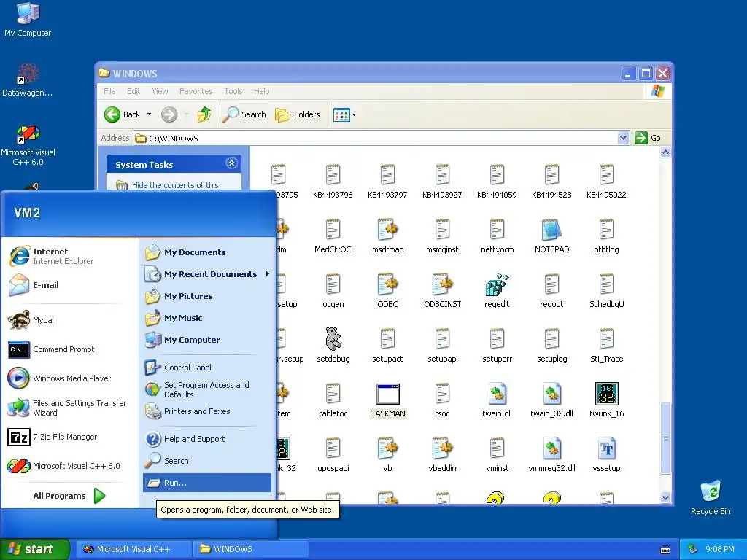Select the vbaddin file icon
The height and width of the screenshot is (560, 747).
(443, 448)
